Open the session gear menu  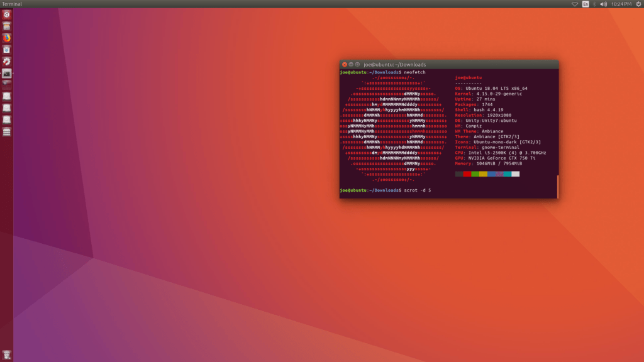pyautogui.click(x=639, y=4)
